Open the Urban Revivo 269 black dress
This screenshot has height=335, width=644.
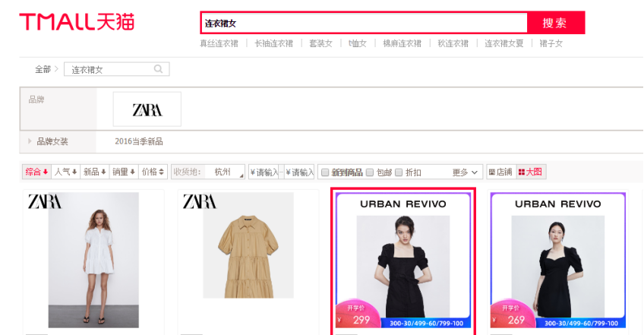(557, 261)
